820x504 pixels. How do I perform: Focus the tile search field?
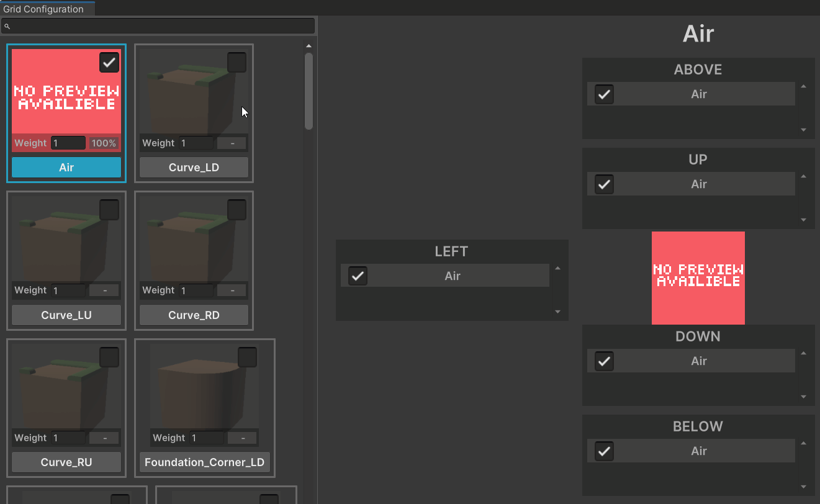[x=158, y=26]
